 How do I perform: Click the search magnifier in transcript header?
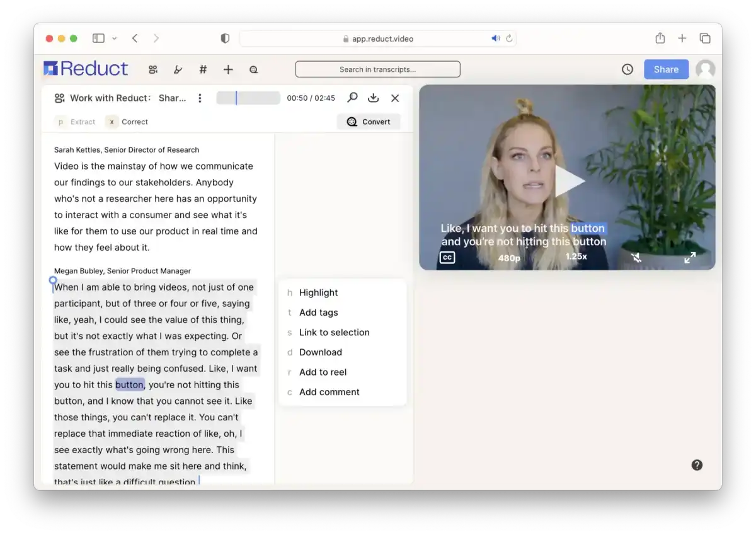pos(353,98)
